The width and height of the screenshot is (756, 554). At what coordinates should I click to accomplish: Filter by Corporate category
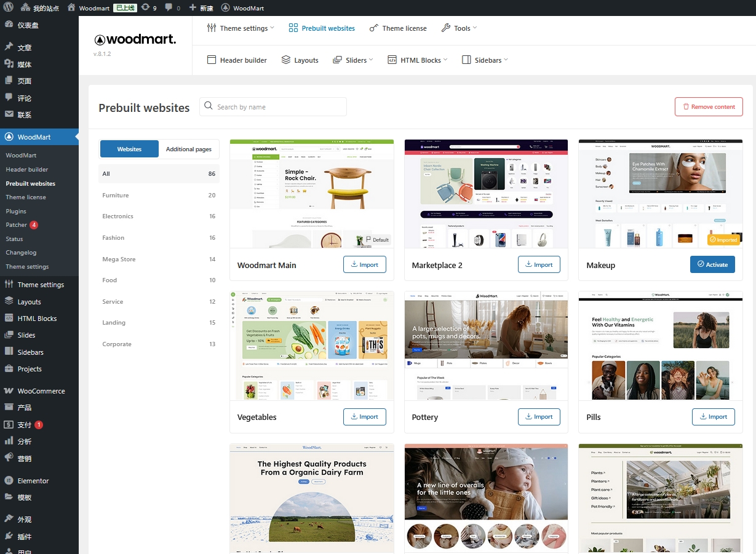(159, 344)
